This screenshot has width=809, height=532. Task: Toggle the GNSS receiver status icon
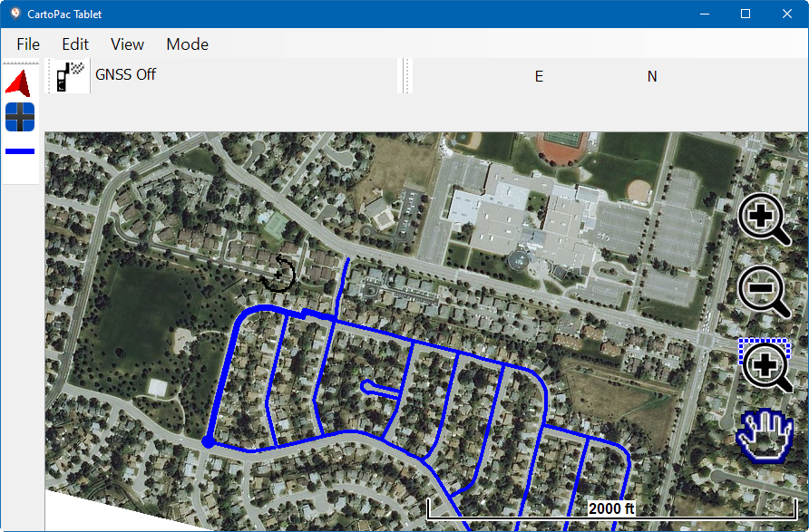[x=70, y=76]
